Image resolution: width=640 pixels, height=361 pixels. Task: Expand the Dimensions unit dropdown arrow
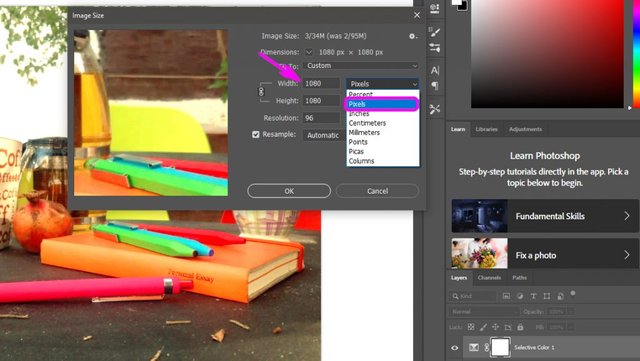309,52
